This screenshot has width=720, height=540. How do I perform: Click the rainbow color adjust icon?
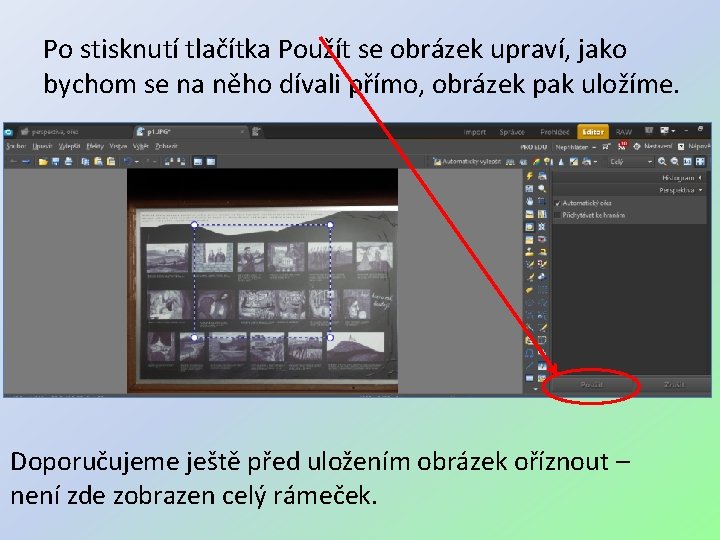click(x=536, y=162)
